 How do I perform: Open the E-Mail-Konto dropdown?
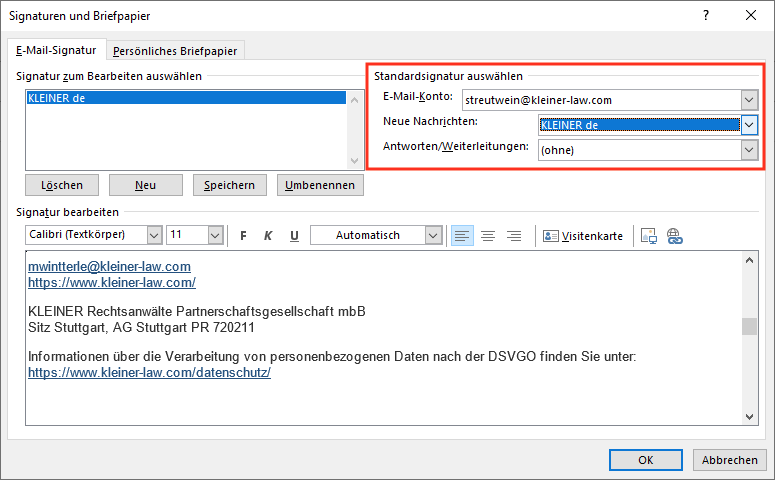point(749,99)
